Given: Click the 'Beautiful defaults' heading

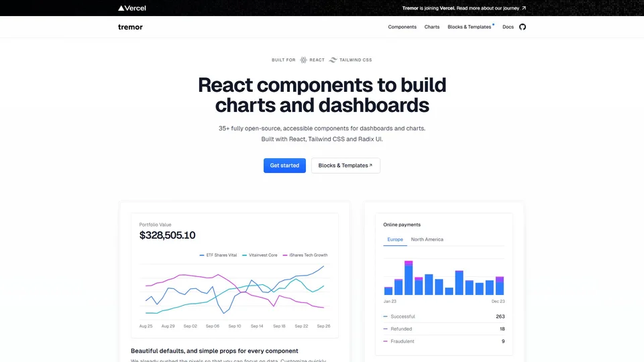Looking at the screenshot, I should pos(215,351).
